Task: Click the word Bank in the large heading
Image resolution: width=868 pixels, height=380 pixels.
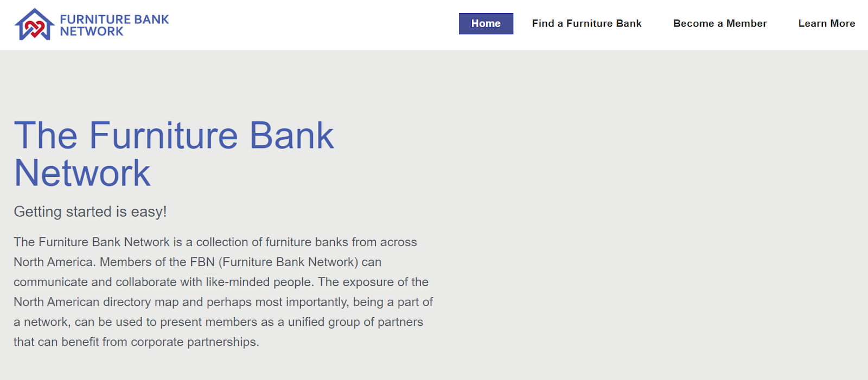Action: (x=292, y=135)
